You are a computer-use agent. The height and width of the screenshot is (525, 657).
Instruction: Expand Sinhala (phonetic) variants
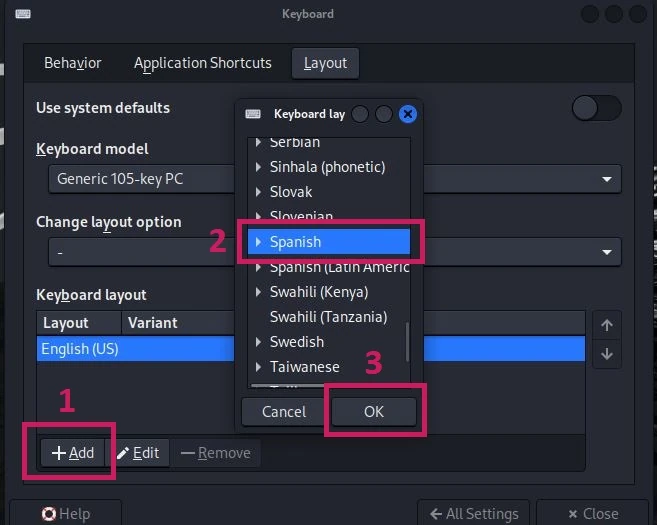pyautogui.click(x=259, y=167)
